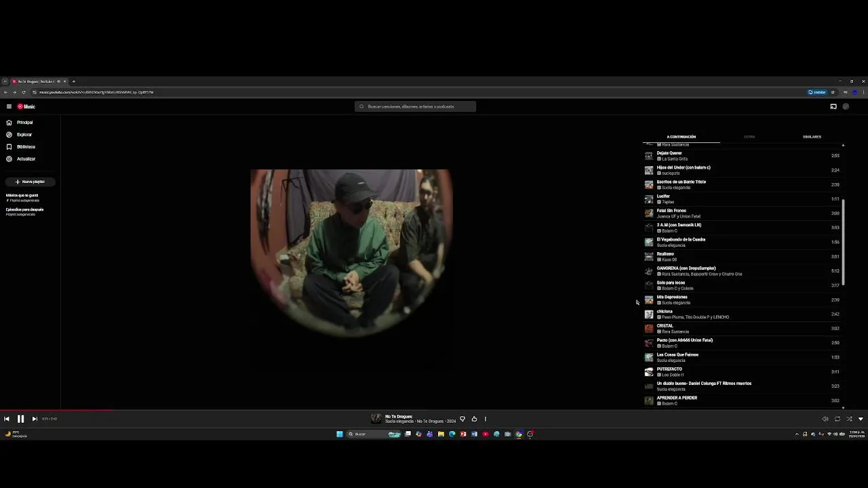Screen dimensions: 868x488
Task: Play Fatal Sin Frenos in queue
Action: pyautogui.click(x=741, y=213)
